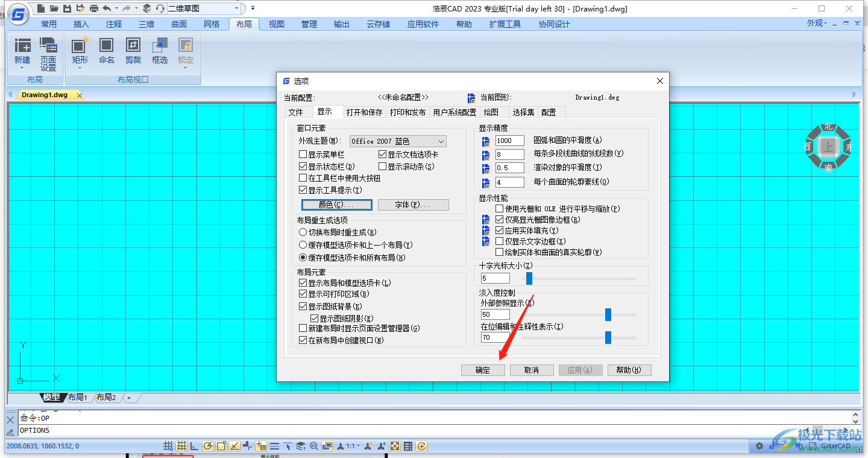Expand the 新建 layout dropdown arrow
Screen dimensions: 868x458
22,67
